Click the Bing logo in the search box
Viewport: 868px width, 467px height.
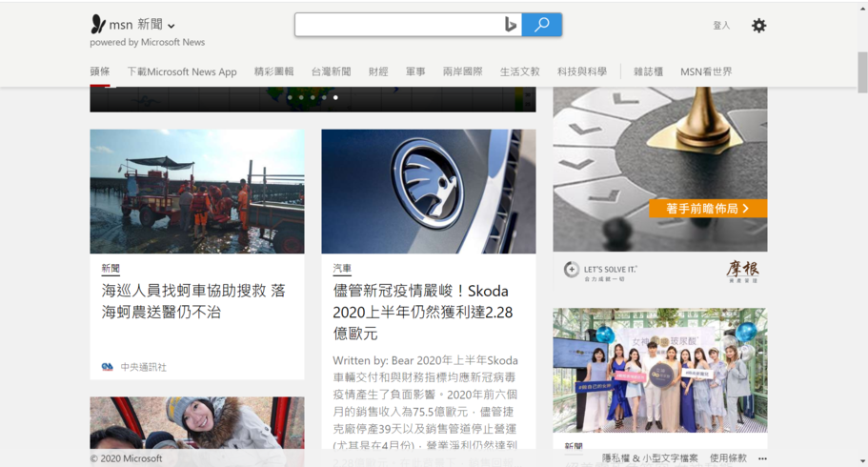click(x=511, y=25)
